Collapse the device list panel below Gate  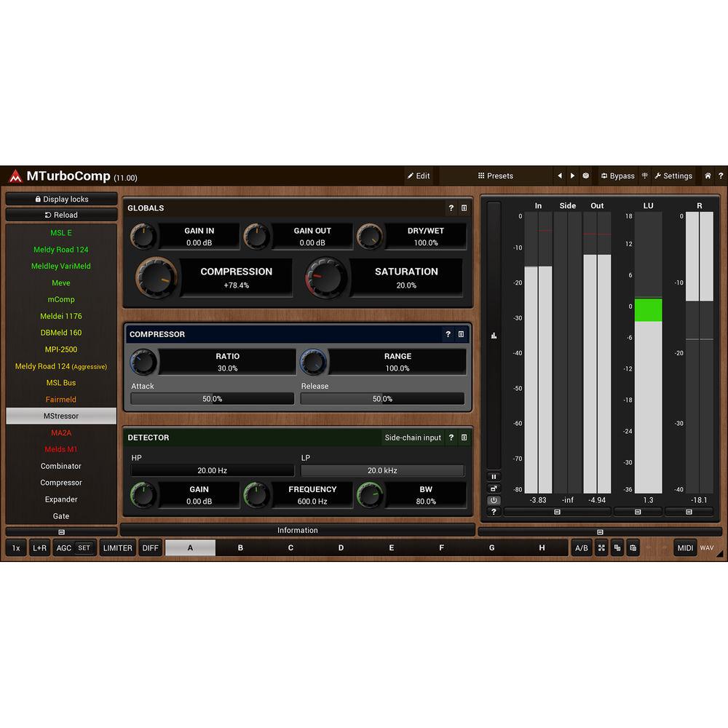[61, 532]
